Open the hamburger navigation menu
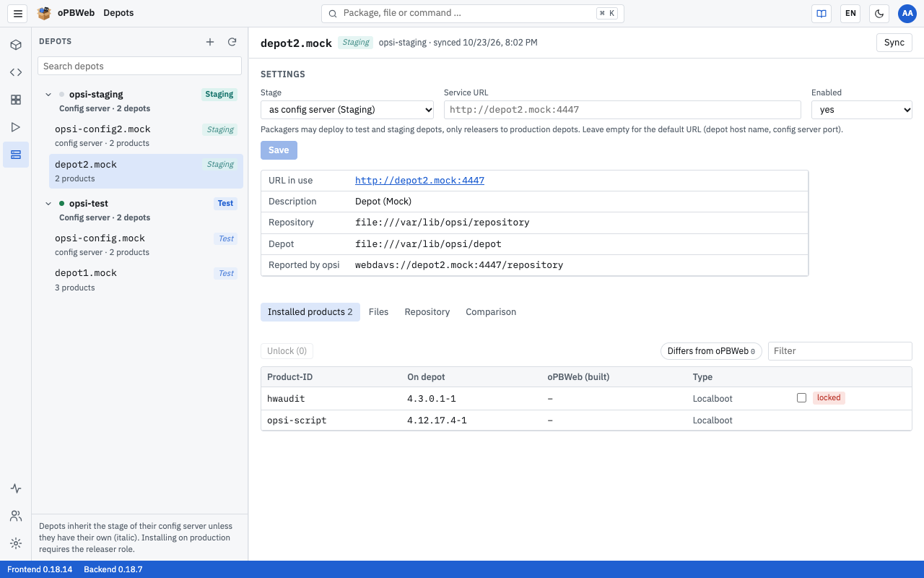This screenshot has width=924, height=578. click(18, 13)
